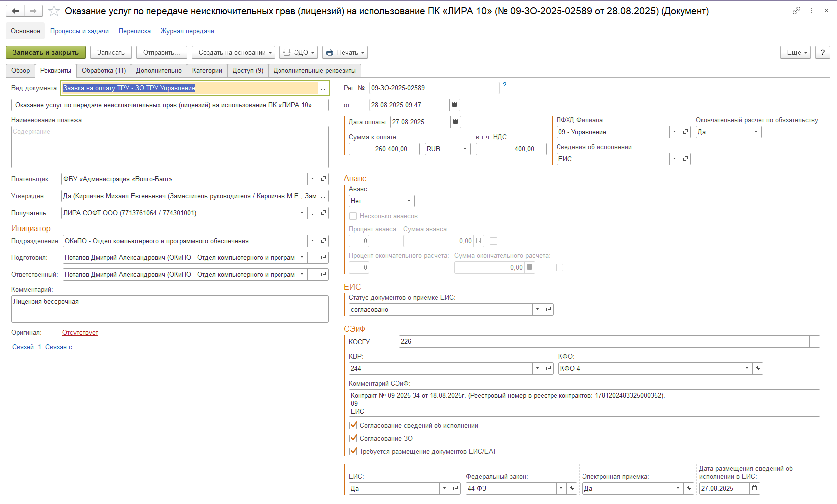Open the currency RUB dropdown
837x504 pixels.
(x=465, y=149)
